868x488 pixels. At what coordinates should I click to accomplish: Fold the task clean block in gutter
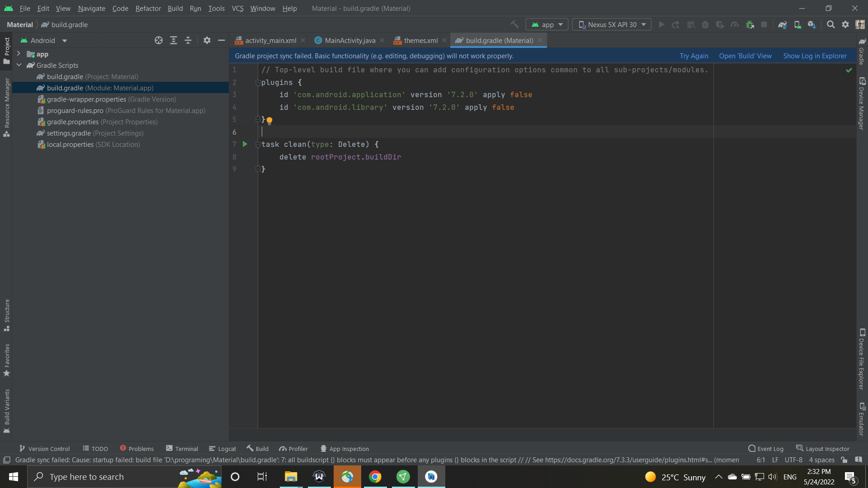258,145
